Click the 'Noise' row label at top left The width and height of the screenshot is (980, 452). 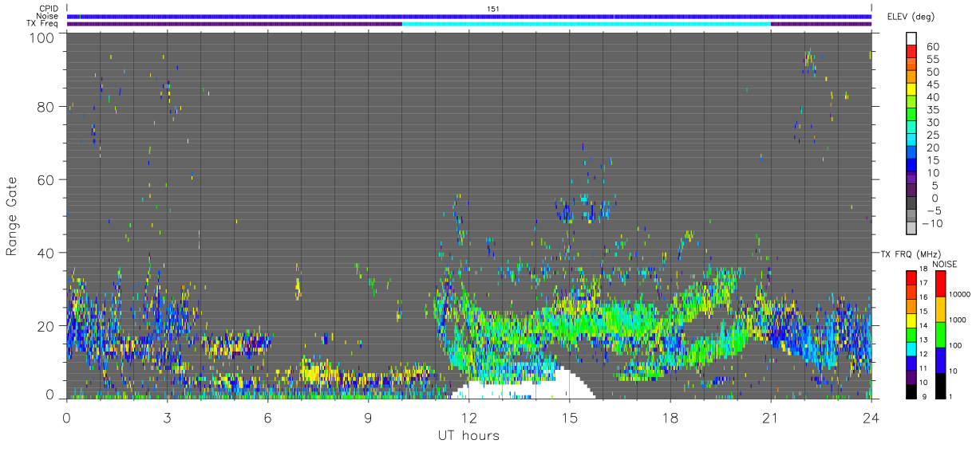[x=47, y=16]
